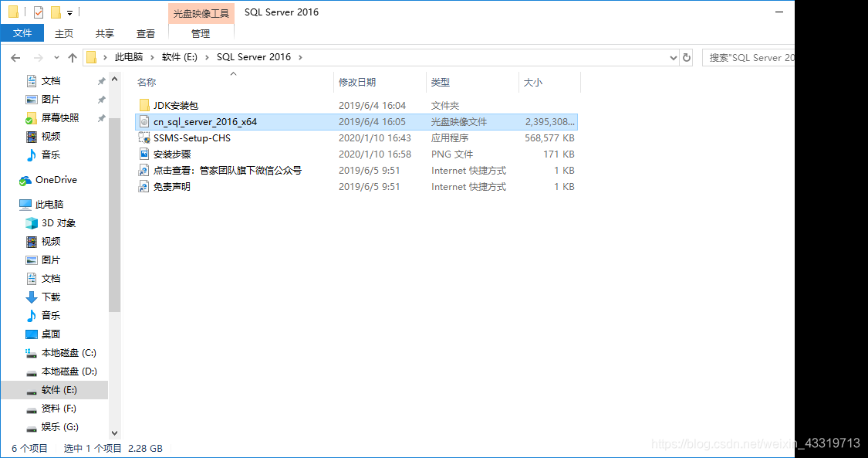Go forward with the forward arrow
Screen dimensions: 868x458
pyautogui.click(x=39, y=58)
